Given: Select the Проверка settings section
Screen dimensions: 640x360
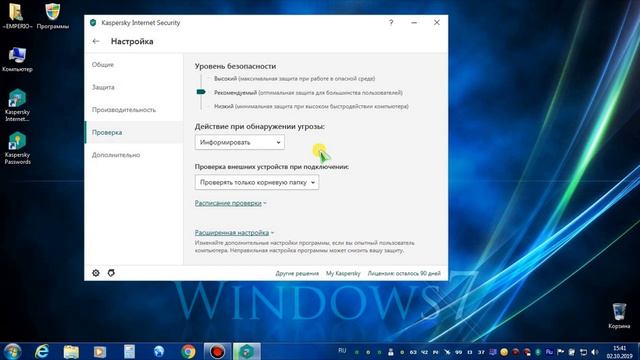Looking at the screenshot, I should (134, 132).
